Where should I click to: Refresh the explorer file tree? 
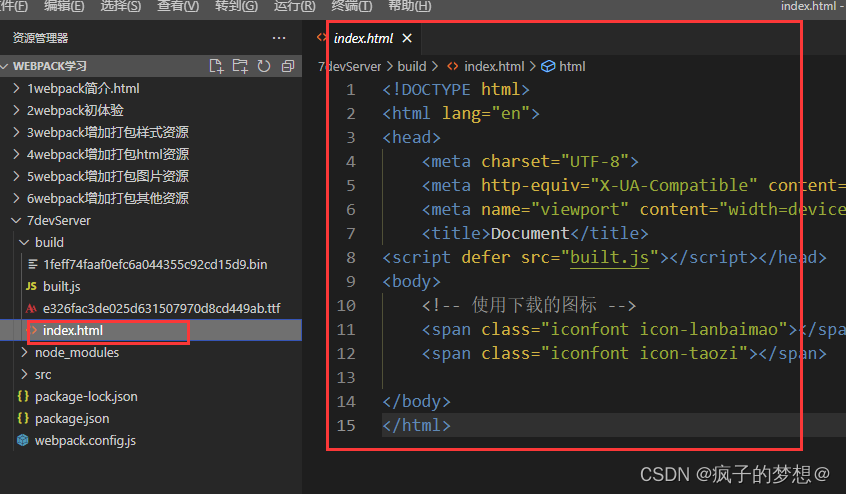coord(264,66)
